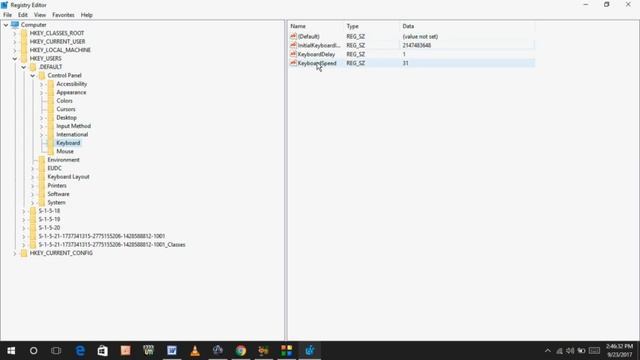
Task: Select the International key in the tree
Action: (72, 134)
